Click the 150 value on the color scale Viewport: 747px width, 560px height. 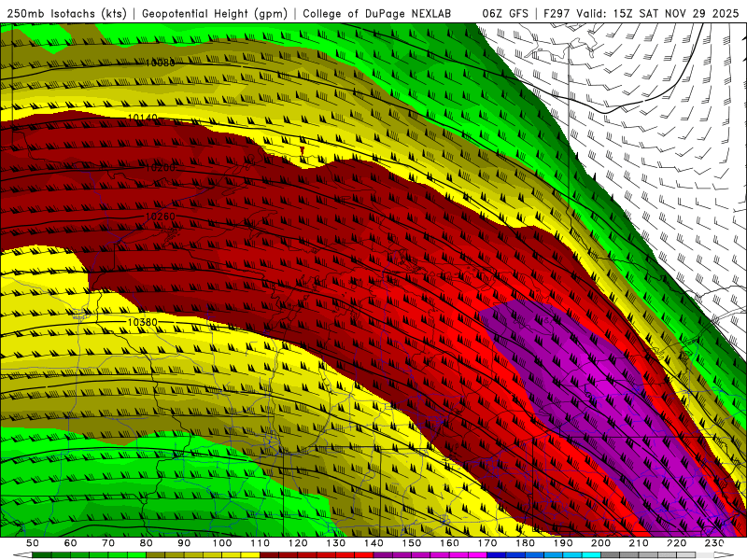click(x=412, y=543)
